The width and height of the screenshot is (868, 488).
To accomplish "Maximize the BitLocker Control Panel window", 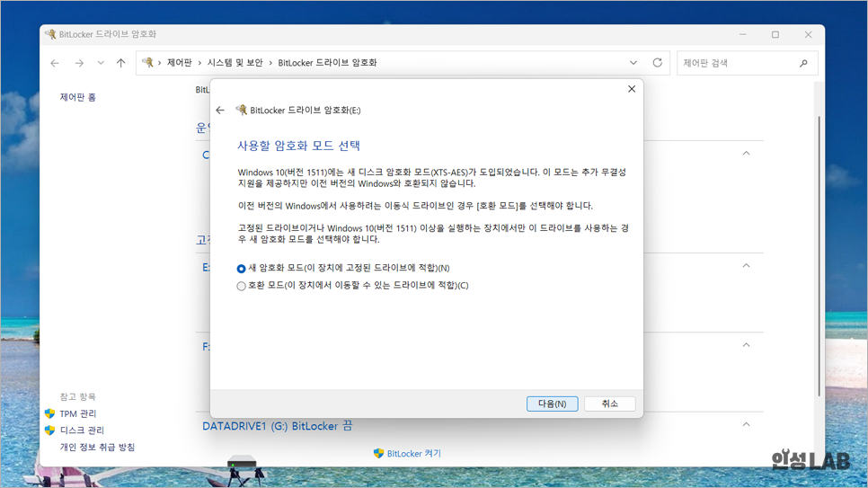I will tap(775, 34).
